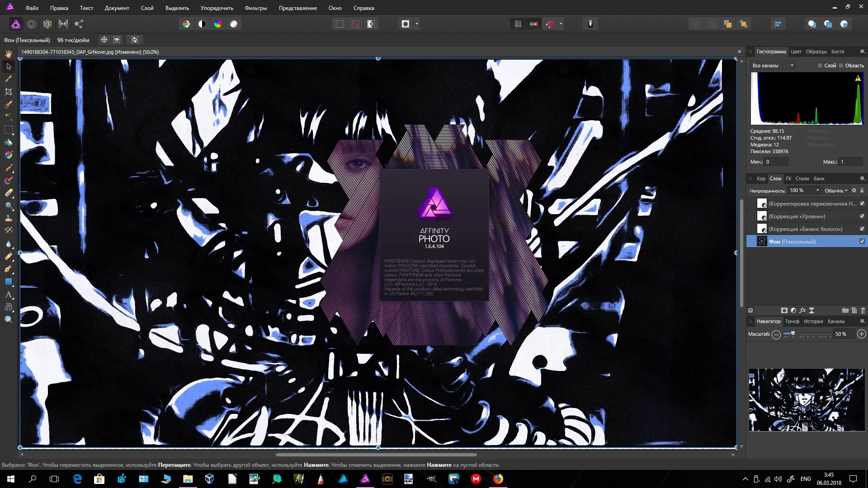Image resolution: width=868 pixels, height=488 pixels.
Task: Select the Zoom tool at toolbar bottom
Action: pyautogui.click(x=8, y=319)
